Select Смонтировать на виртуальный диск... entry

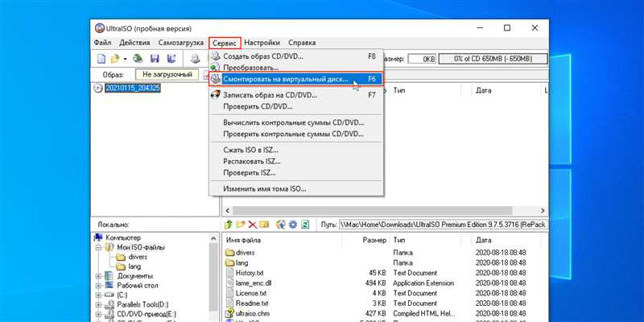(296, 79)
